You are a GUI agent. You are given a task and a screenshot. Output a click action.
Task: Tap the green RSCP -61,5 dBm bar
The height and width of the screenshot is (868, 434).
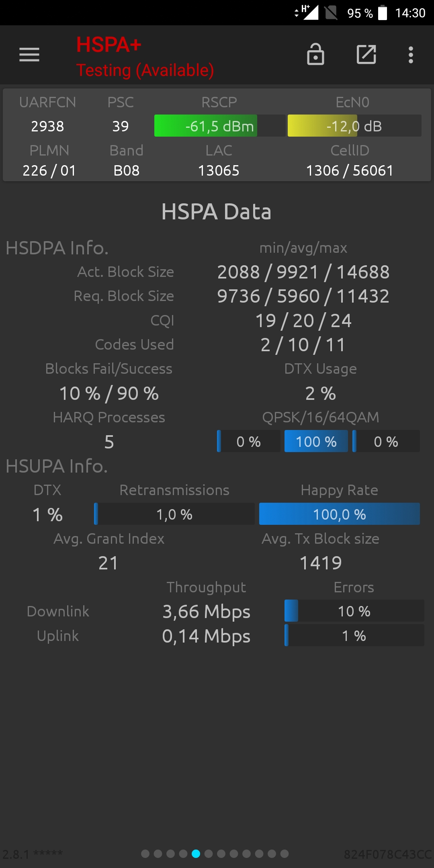tap(220, 126)
